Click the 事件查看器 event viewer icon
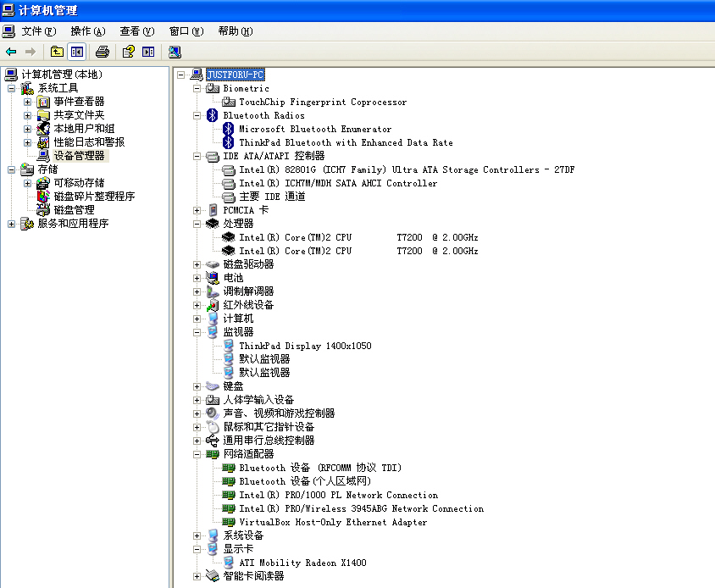Image resolution: width=715 pixels, height=588 pixels. [x=43, y=102]
